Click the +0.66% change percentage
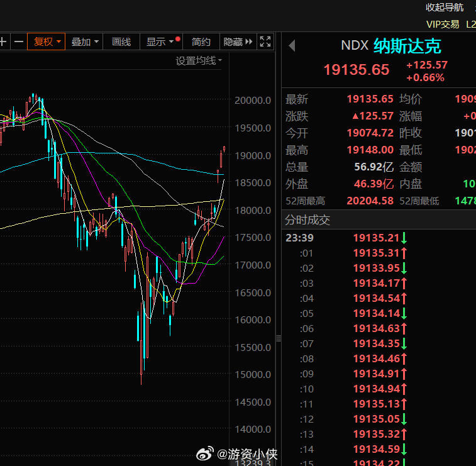 (425, 78)
